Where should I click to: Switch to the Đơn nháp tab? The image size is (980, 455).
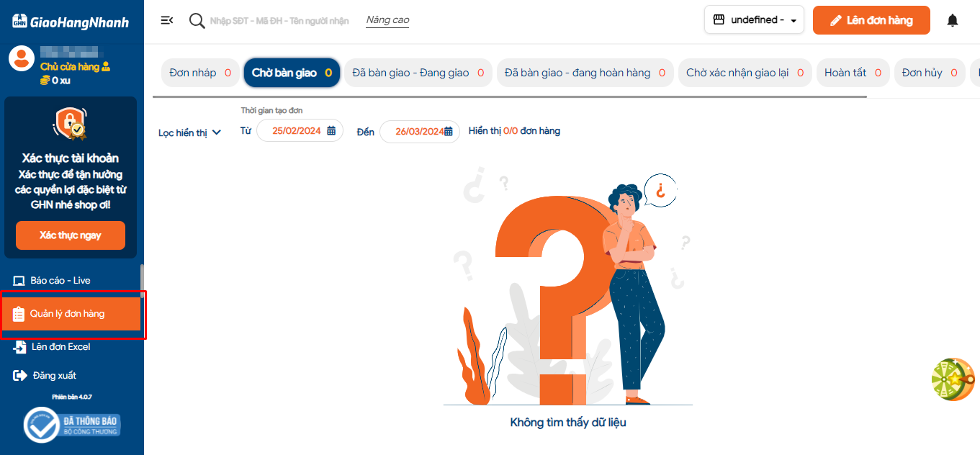[x=200, y=73]
